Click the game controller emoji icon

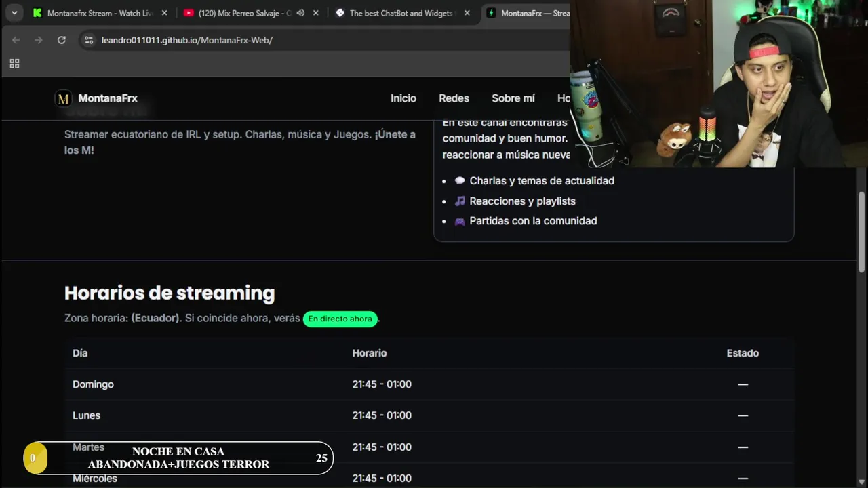(460, 221)
